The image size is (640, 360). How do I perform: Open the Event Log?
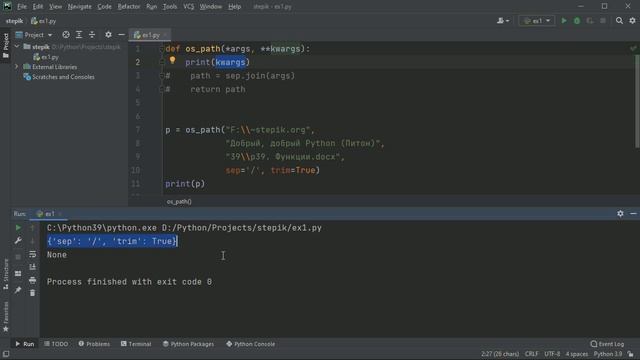(x=607, y=344)
